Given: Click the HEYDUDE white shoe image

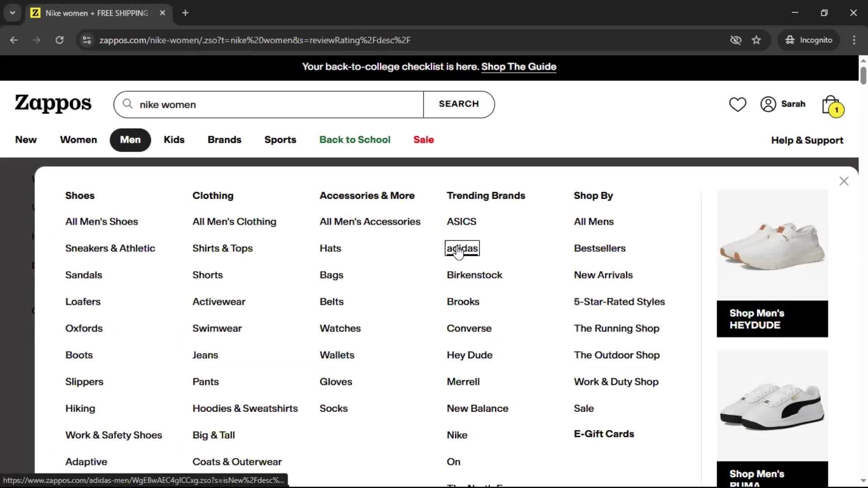Looking at the screenshot, I should point(772,245).
